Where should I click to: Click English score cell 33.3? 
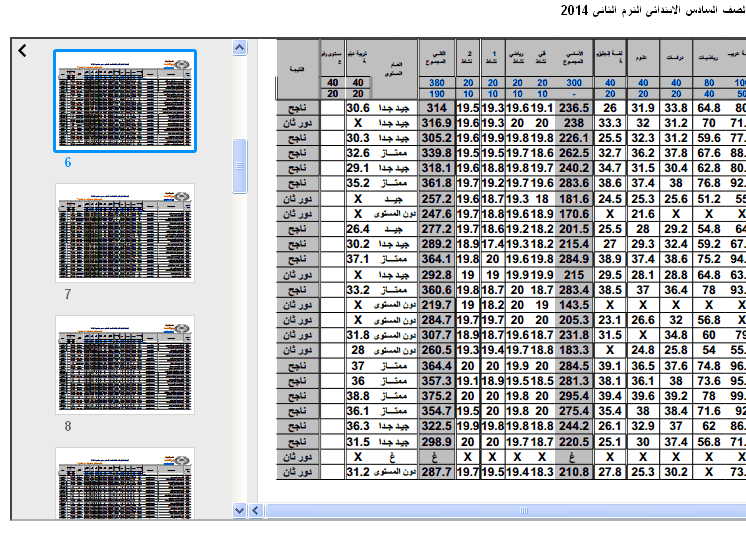(x=610, y=123)
